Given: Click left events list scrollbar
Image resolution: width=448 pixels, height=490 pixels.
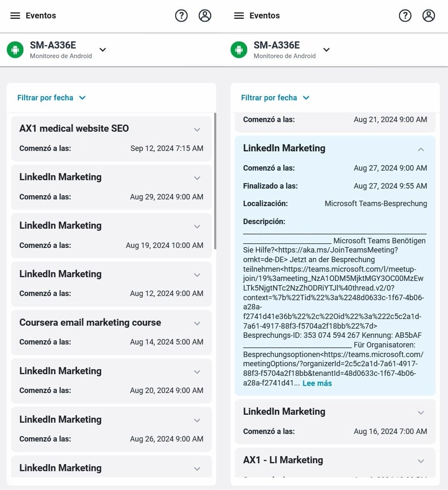Looking at the screenshot, I should click(x=215, y=181).
